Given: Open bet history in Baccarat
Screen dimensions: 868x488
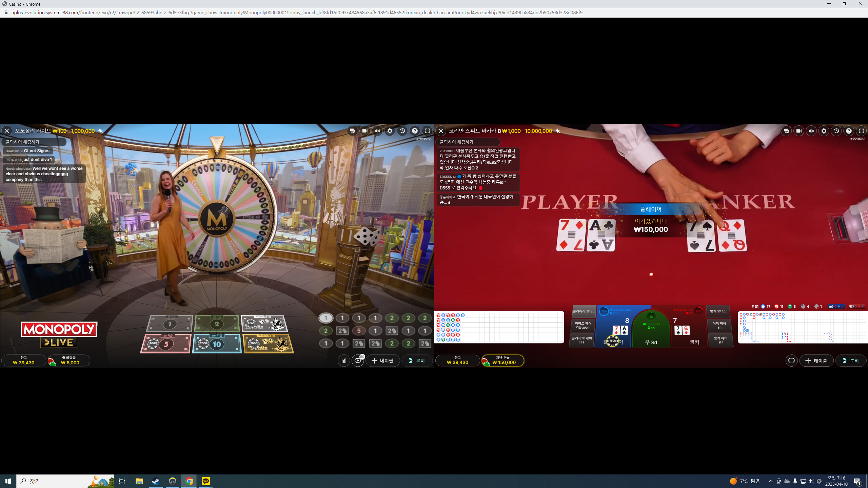Looking at the screenshot, I should click(836, 131).
